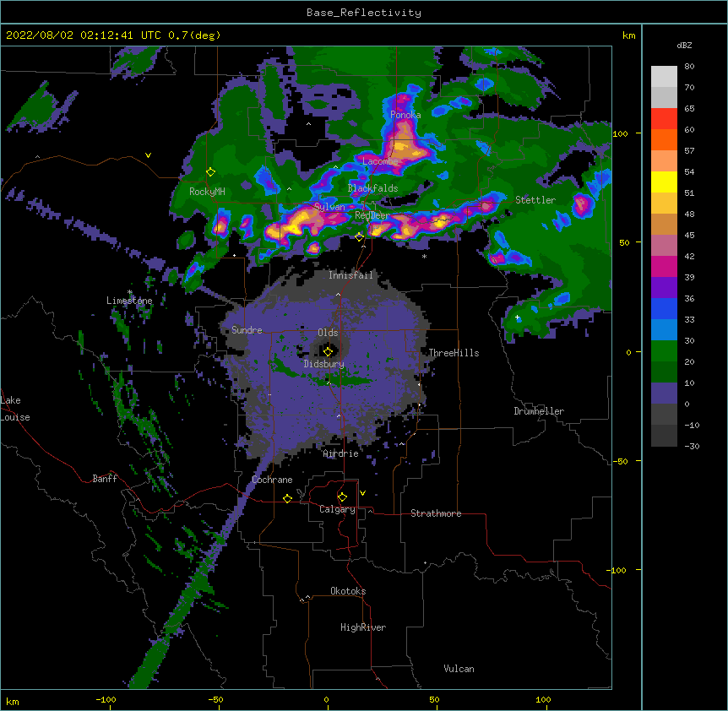Click the yellow V marker northwest of RockyMH
This screenshot has width=728, height=711.
point(148,155)
